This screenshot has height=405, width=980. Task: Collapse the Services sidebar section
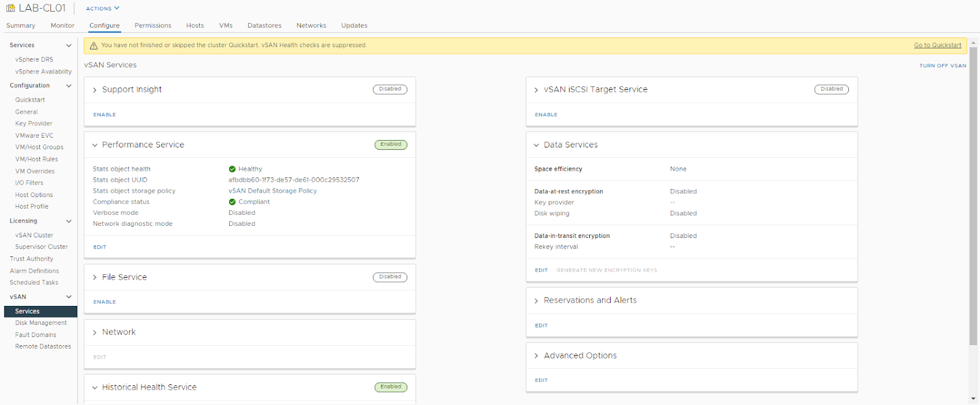click(69, 45)
